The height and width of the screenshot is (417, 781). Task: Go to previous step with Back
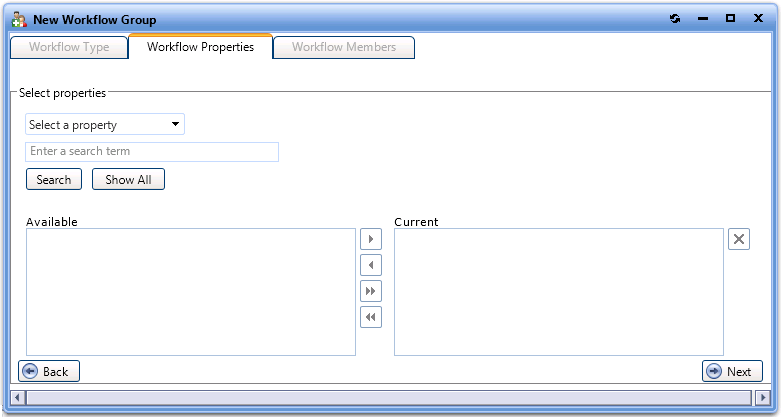click(48, 372)
